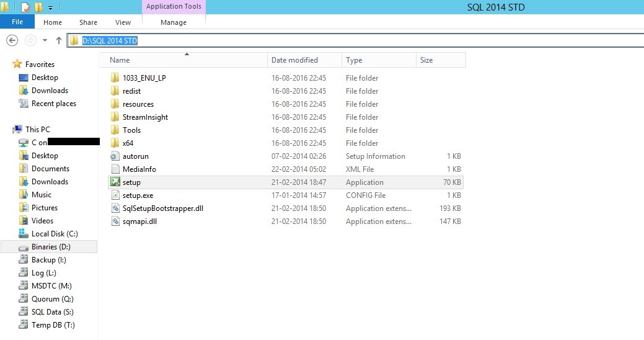
Task: Select the Tools folder icon
Action: 115,130
